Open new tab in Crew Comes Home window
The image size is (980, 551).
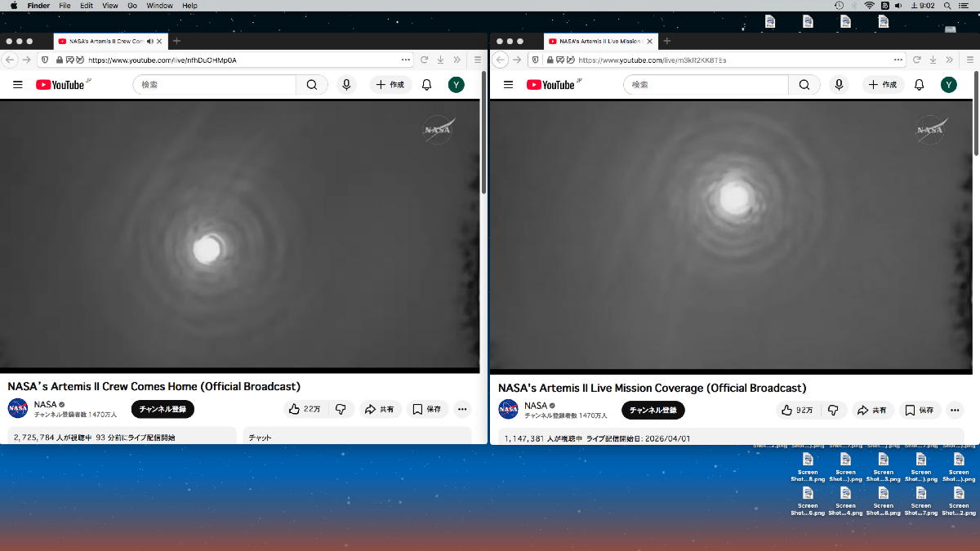176,41
